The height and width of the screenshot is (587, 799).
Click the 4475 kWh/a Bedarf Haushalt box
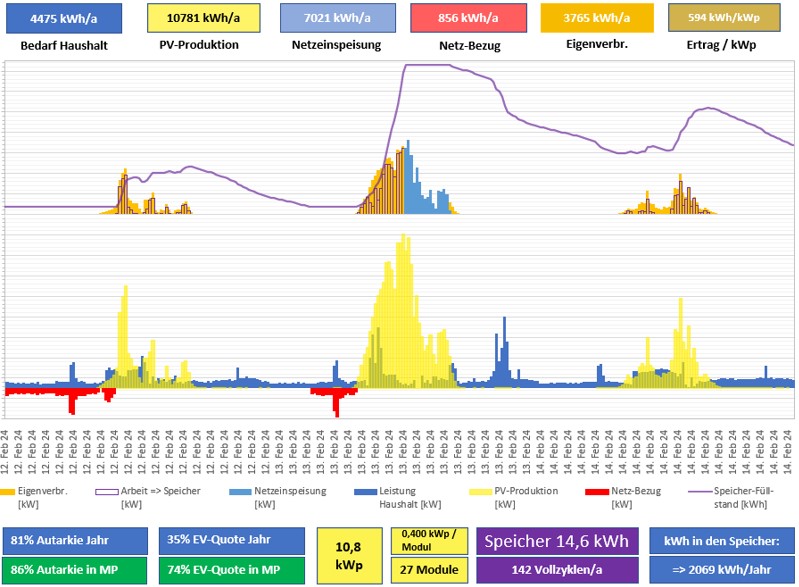coord(62,19)
